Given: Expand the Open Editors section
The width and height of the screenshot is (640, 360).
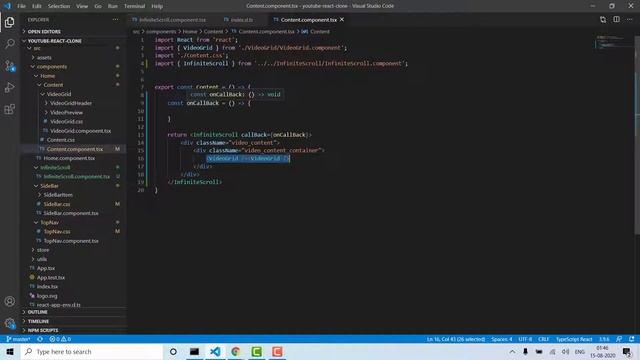Looking at the screenshot, I should [x=44, y=31].
